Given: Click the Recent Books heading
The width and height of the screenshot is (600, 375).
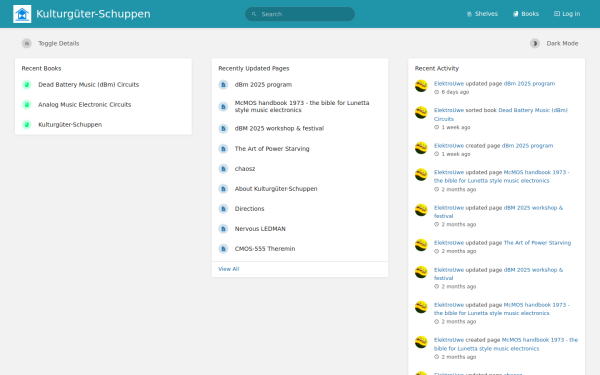Looking at the screenshot, I should (41, 68).
